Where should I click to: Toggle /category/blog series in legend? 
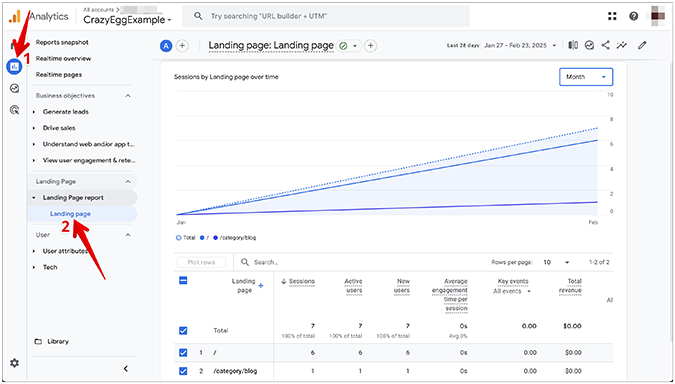(234, 238)
